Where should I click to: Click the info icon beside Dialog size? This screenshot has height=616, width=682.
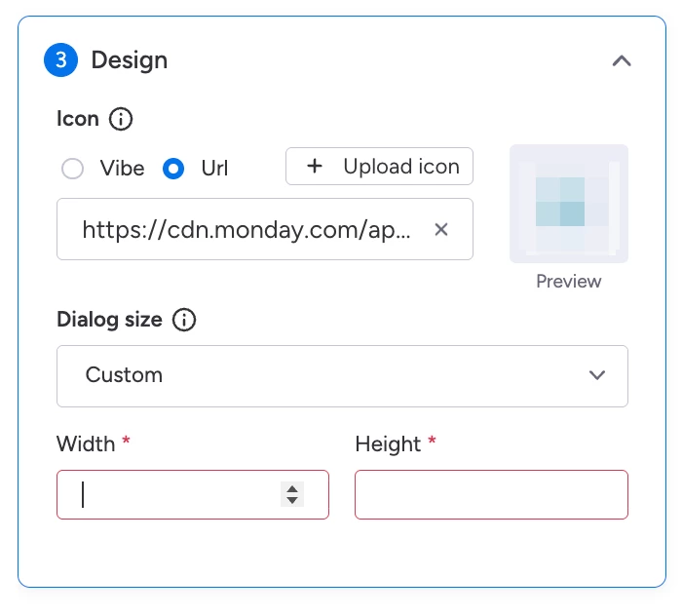tap(183, 320)
